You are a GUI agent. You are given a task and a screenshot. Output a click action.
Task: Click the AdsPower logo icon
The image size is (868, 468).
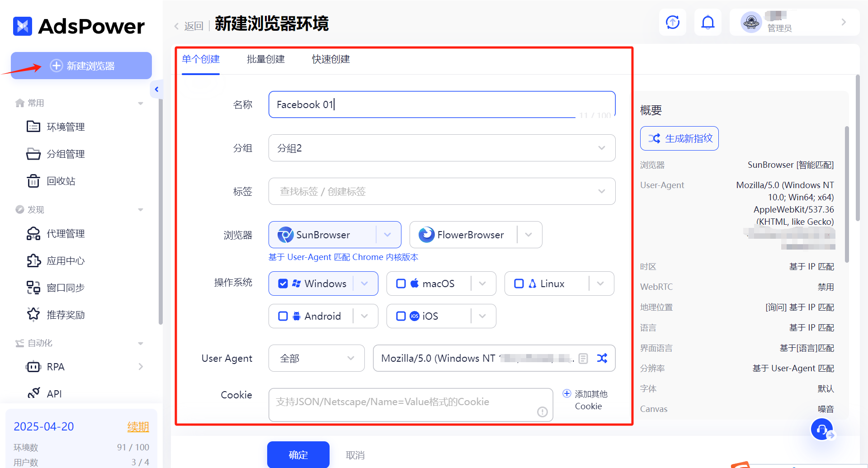point(23,26)
